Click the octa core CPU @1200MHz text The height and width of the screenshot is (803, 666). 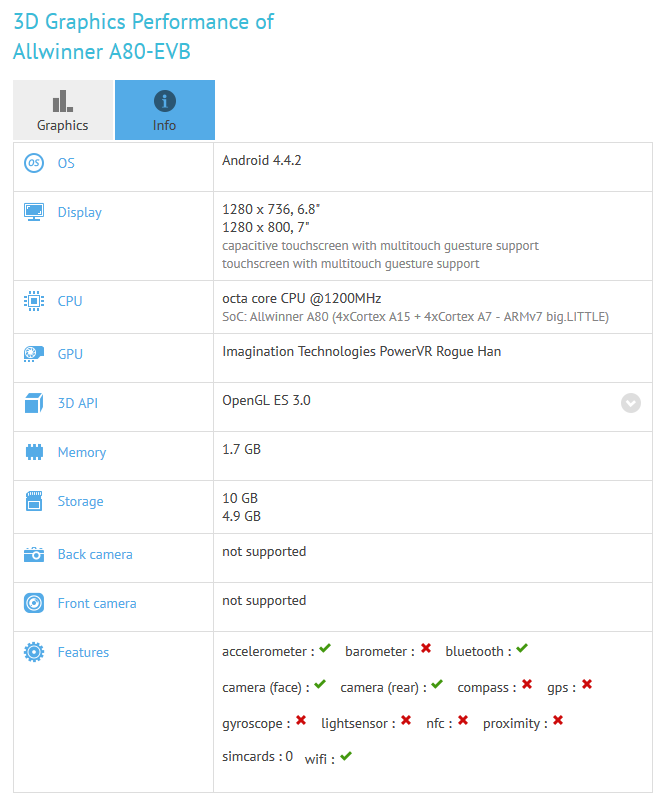coord(302,299)
